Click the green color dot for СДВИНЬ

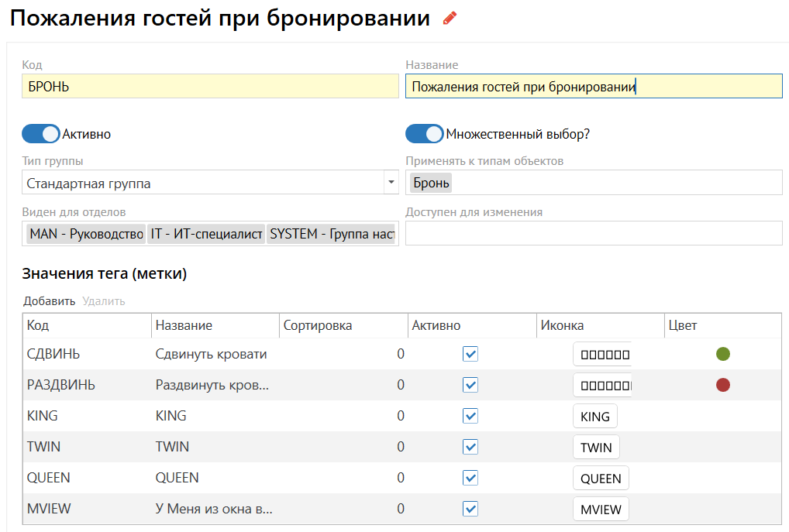click(x=722, y=355)
